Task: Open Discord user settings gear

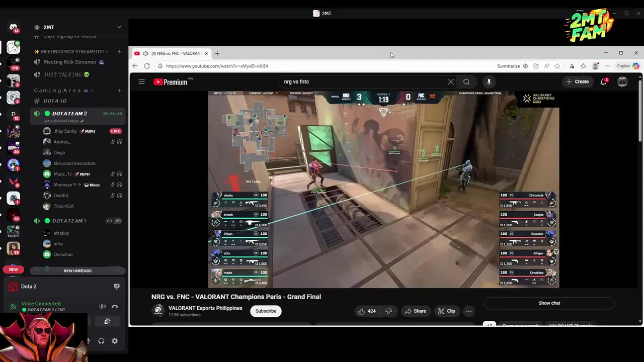Action: pos(115,341)
